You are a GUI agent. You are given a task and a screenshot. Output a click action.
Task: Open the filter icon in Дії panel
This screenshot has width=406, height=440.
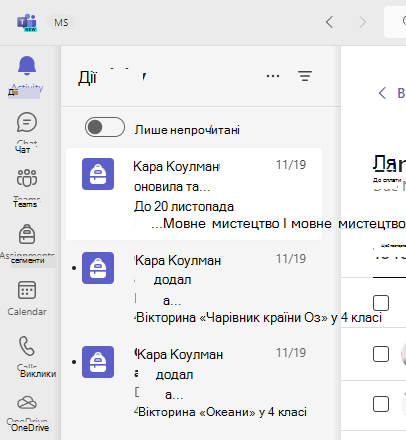point(305,76)
